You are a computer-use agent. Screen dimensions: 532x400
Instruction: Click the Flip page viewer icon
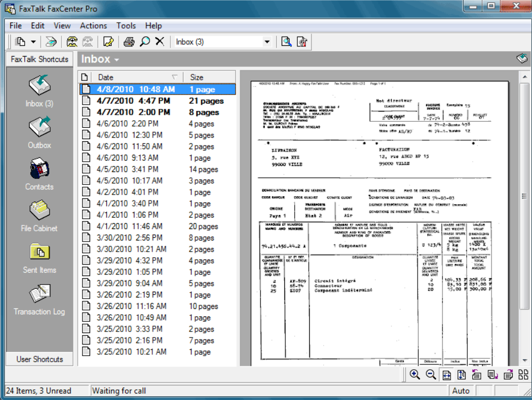tap(492, 375)
